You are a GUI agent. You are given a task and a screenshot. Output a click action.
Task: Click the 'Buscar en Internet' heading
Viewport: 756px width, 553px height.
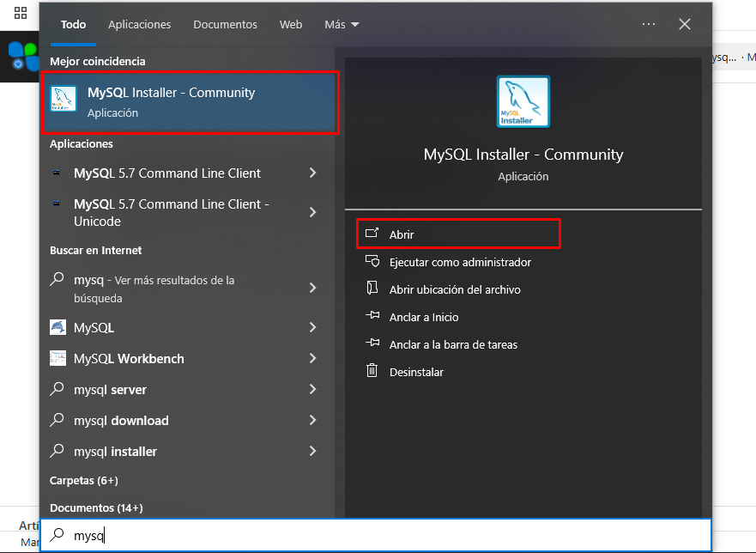click(x=96, y=251)
